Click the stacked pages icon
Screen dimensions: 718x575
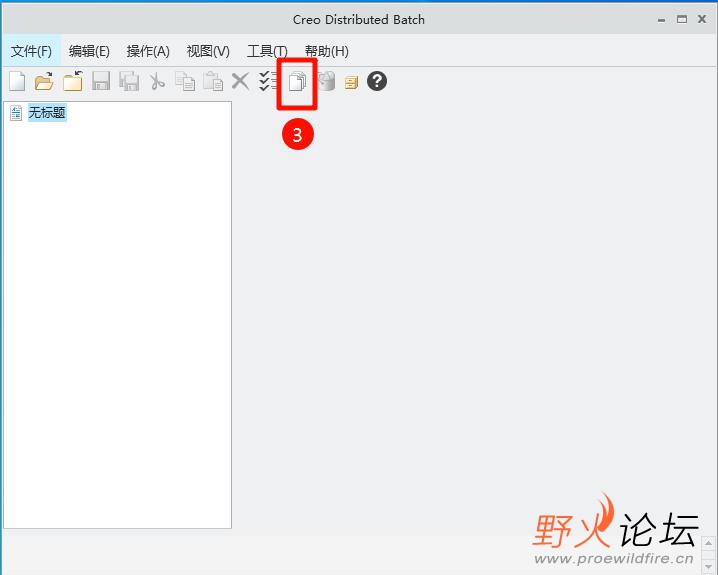click(x=297, y=81)
